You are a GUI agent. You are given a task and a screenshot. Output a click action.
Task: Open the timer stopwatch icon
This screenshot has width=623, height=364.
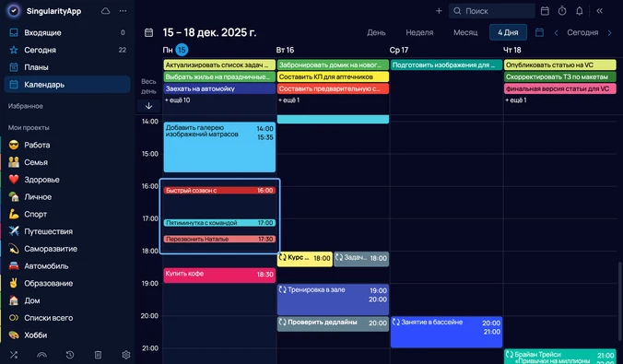(562, 11)
